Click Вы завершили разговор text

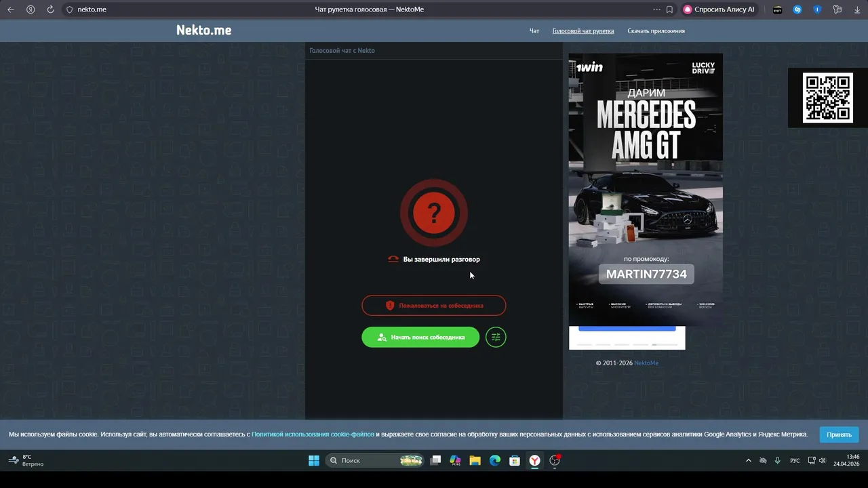[441, 259]
